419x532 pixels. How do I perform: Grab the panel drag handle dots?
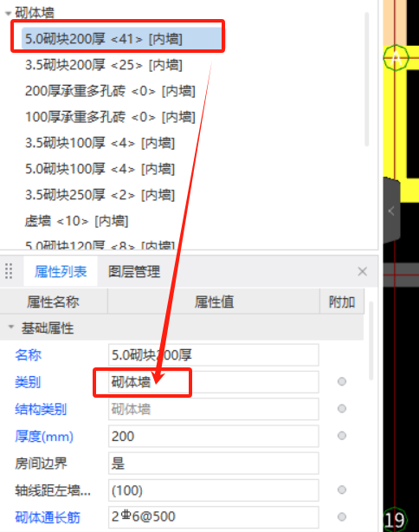(9, 271)
